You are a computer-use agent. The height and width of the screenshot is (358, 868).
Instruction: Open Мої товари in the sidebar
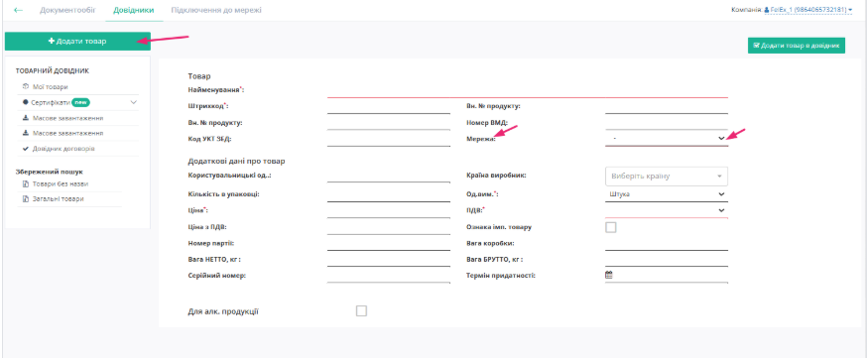coord(51,87)
